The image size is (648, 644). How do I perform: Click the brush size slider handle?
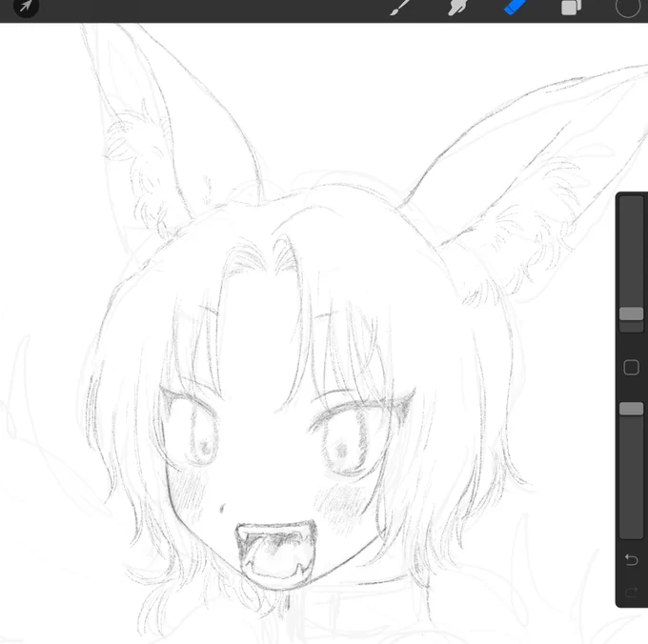click(631, 313)
